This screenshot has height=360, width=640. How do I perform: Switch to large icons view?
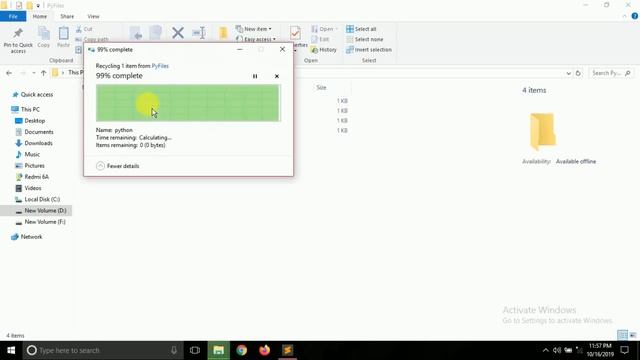click(633, 335)
